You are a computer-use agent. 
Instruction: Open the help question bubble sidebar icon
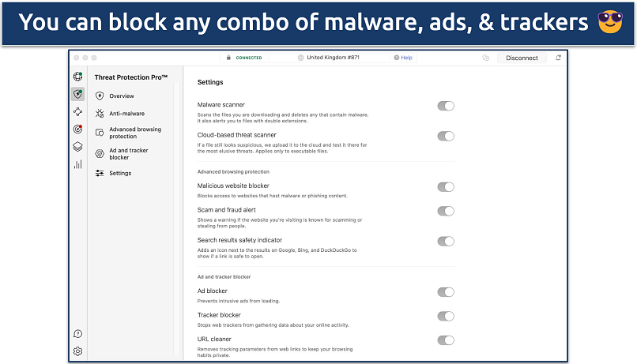pos(77,333)
